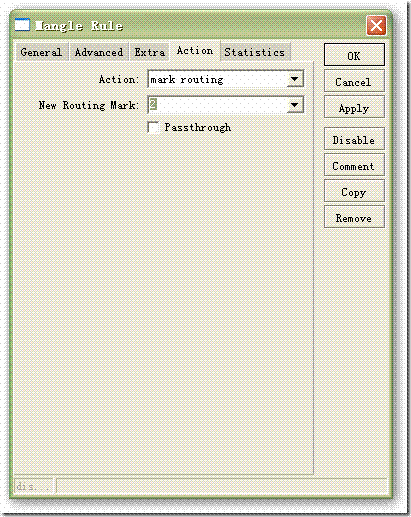
Task: Select the Extra tab
Action: coord(150,52)
